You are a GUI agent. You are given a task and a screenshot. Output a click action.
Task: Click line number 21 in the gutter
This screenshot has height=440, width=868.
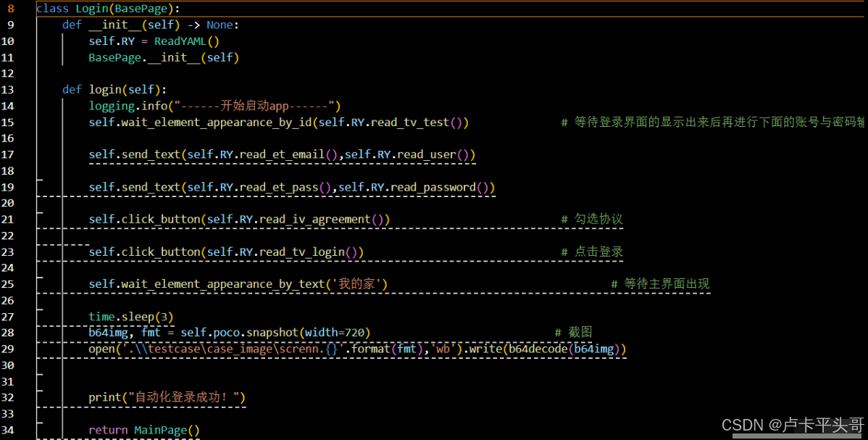pyautogui.click(x=8, y=220)
